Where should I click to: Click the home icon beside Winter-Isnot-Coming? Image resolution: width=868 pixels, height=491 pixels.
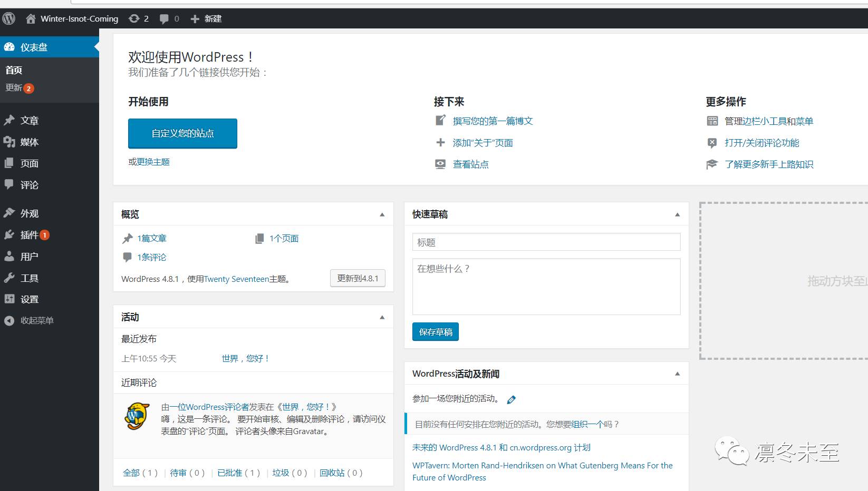[x=31, y=19]
